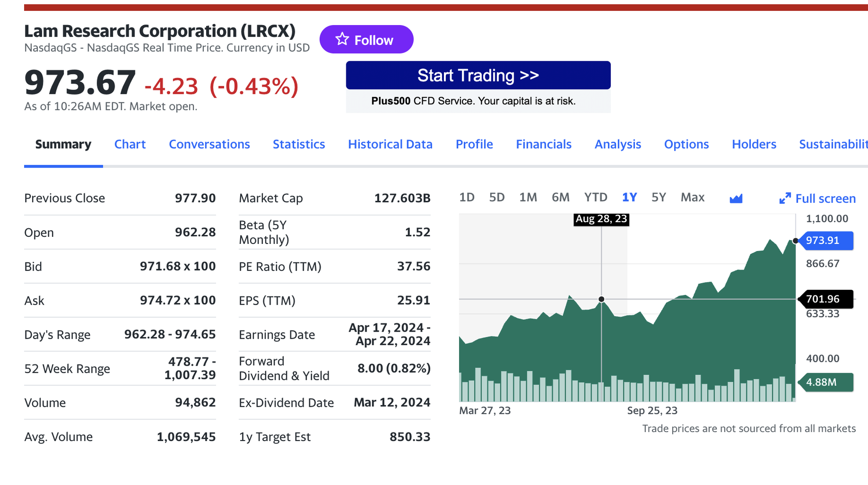Select the Analysis tab
This screenshot has width=868, height=485.
point(617,144)
